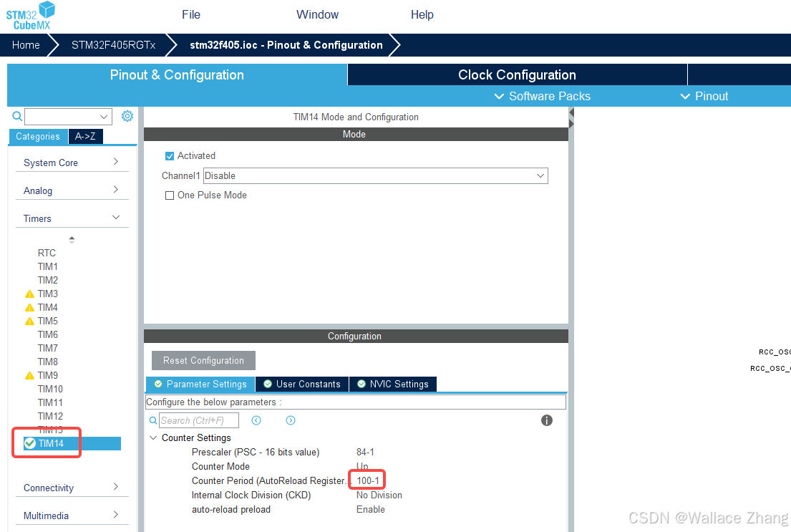The image size is (791, 532).
Task: Go to previous parameter search result
Action: [x=256, y=420]
